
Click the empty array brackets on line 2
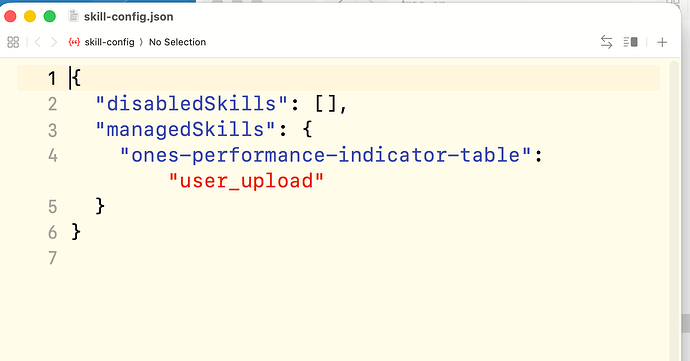pos(326,104)
